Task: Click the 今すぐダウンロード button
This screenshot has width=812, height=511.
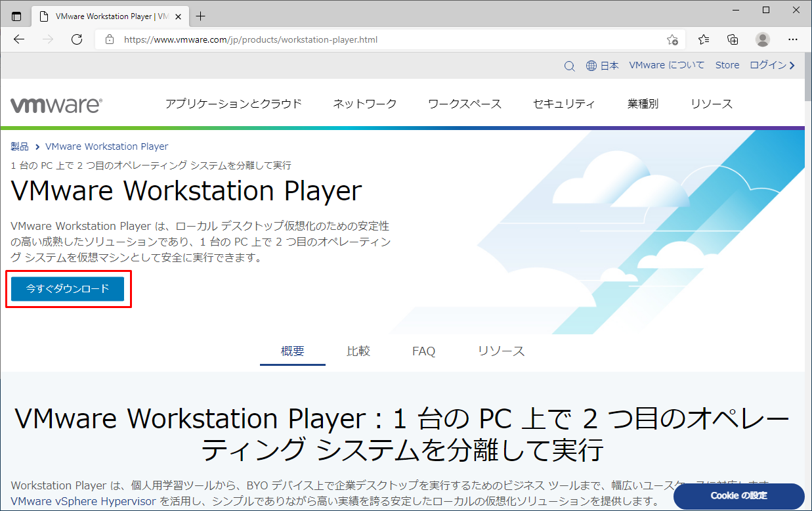Action: pos(68,289)
